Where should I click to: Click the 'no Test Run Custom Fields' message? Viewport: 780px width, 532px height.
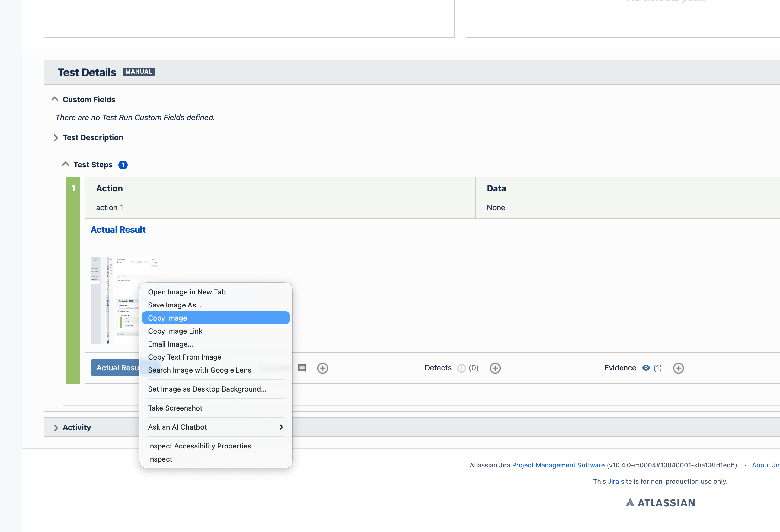pyautogui.click(x=135, y=117)
